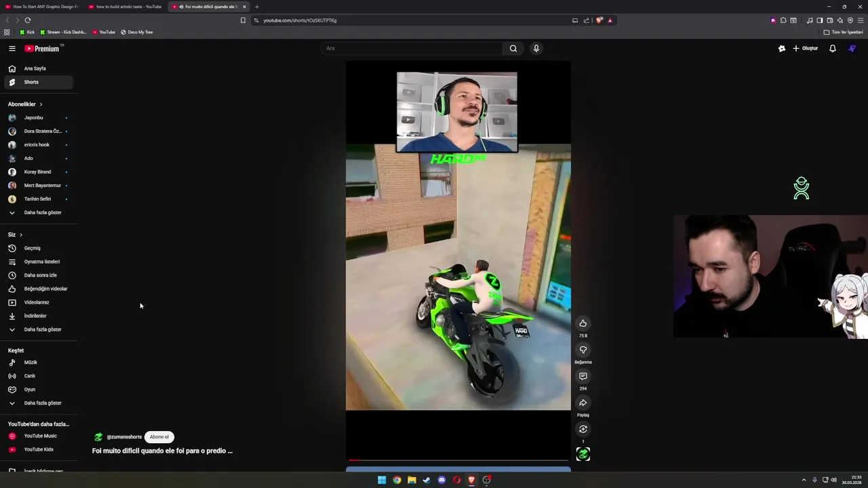Open @zumansshorts channel handle
The image size is (868, 488).
tap(124, 437)
